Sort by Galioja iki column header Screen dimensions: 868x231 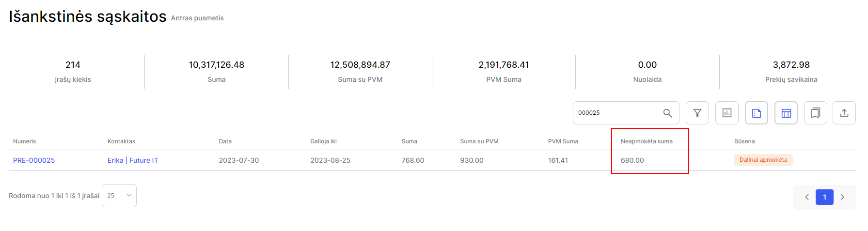(x=323, y=141)
